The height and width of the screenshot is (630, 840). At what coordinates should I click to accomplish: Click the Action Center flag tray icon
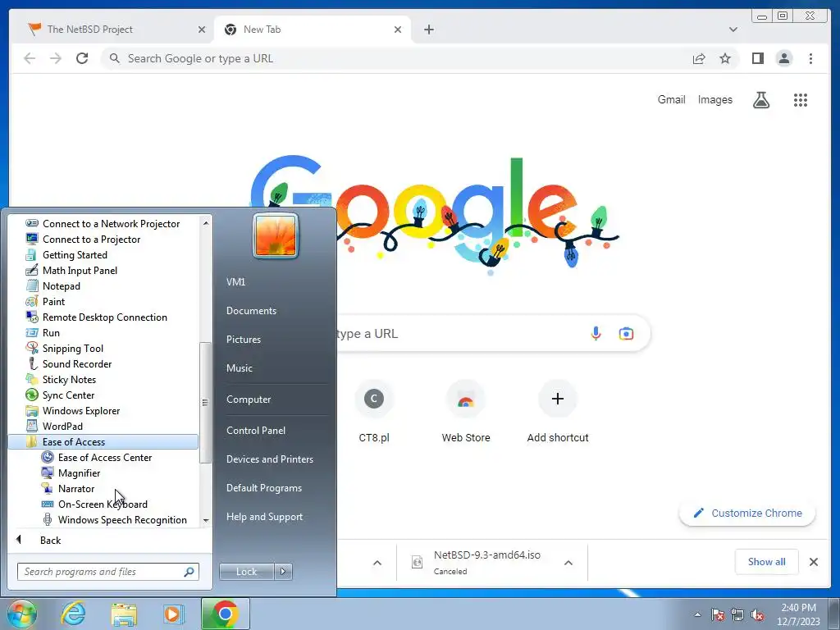718,615
